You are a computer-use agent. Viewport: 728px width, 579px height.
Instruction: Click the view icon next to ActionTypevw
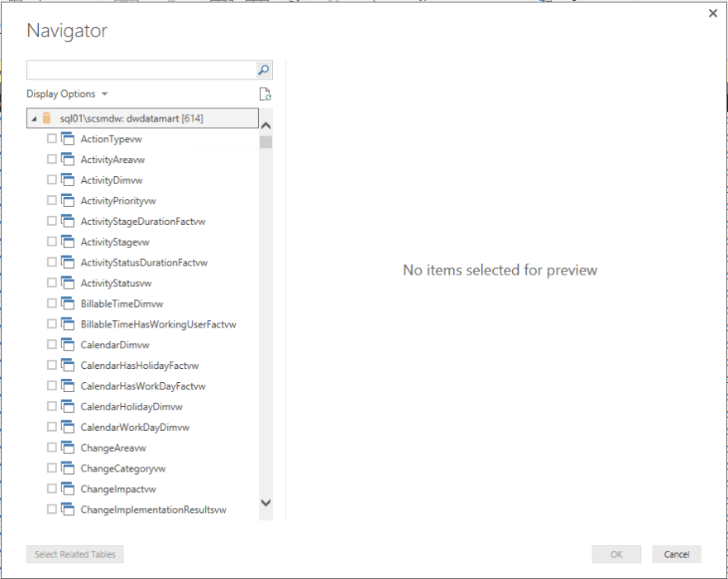(x=68, y=138)
